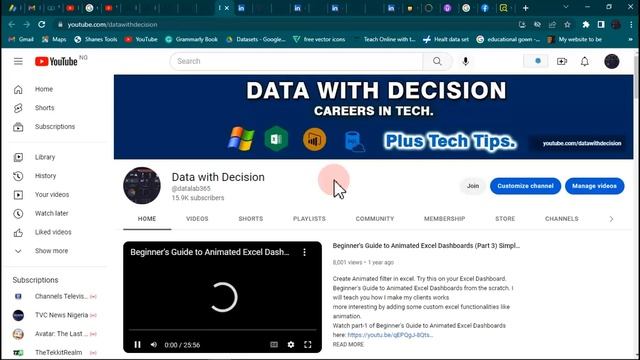Select the HOME channel tab
The height and width of the screenshot is (360, 640).
(147, 219)
